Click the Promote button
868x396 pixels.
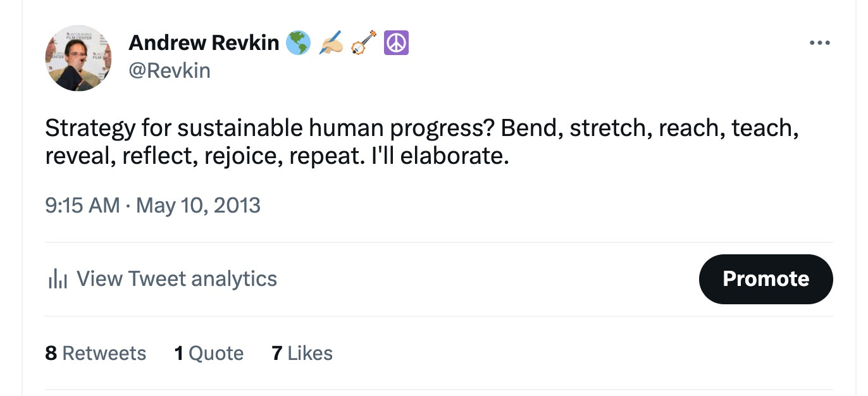coord(766,279)
